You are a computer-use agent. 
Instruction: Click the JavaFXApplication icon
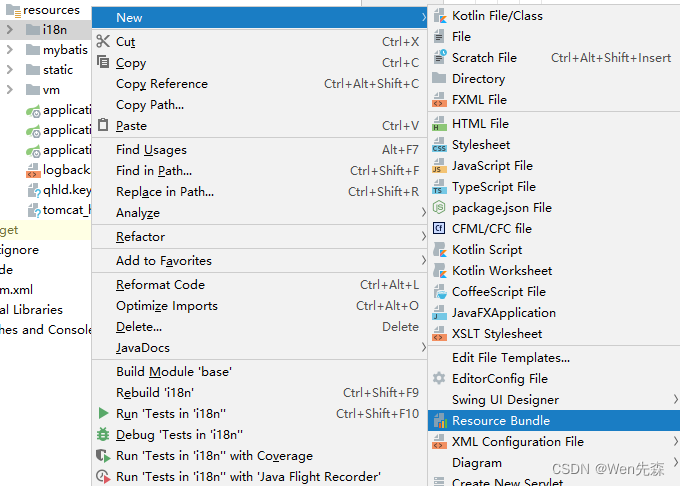pyautogui.click(x=439, y=313)
